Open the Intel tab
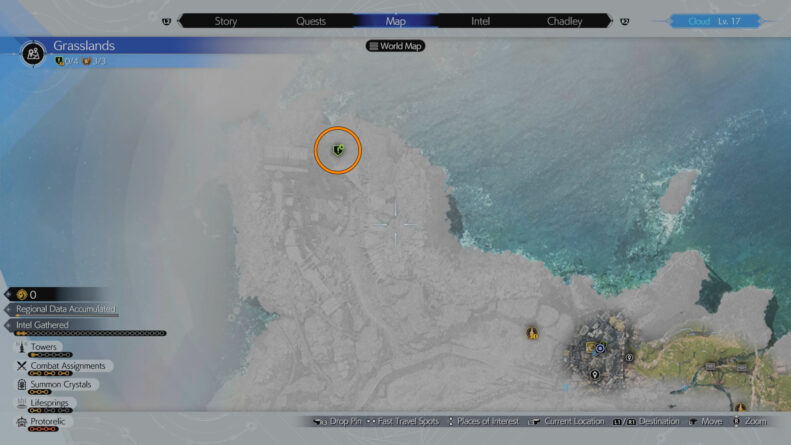 coord(480,21)
